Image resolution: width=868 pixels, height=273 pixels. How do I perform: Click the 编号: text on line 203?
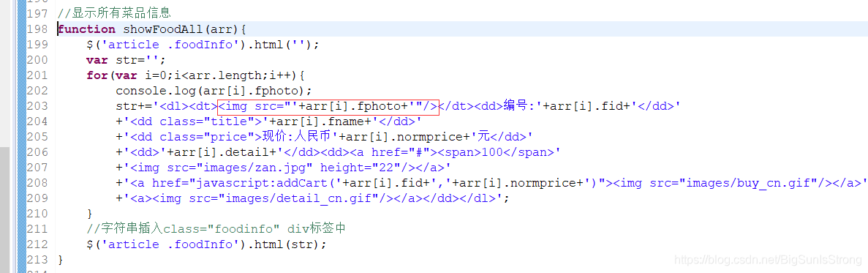click(x=518, y=106)
